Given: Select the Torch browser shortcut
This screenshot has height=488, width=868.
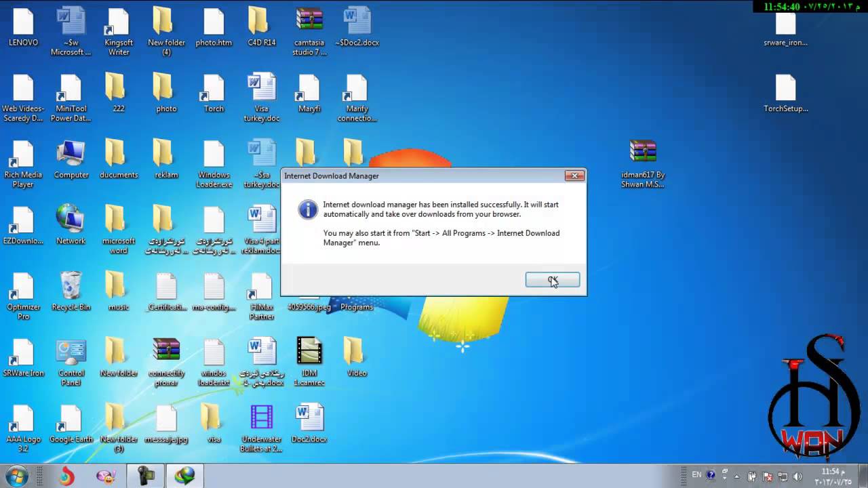Looking at the screenshot, I should [x=214, y=94].
